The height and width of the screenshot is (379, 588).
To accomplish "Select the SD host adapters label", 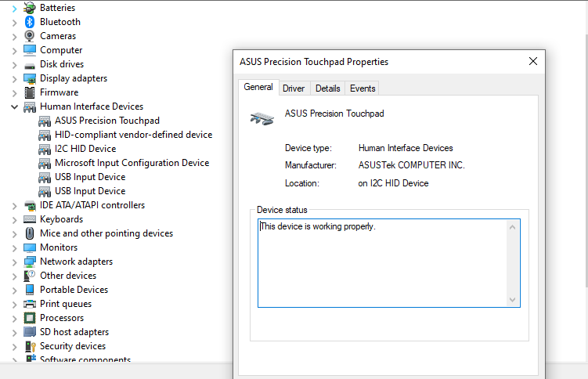I will (74, 332).
